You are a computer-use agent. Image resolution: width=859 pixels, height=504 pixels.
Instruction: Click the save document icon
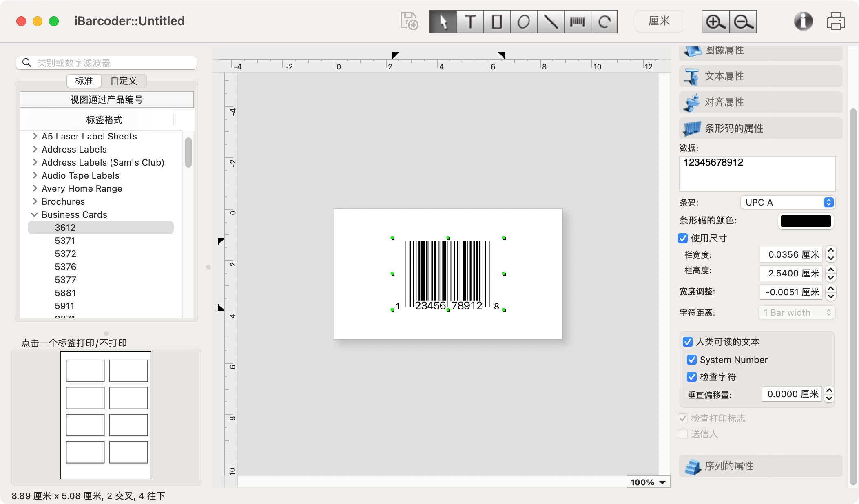[x=409, y=21]
